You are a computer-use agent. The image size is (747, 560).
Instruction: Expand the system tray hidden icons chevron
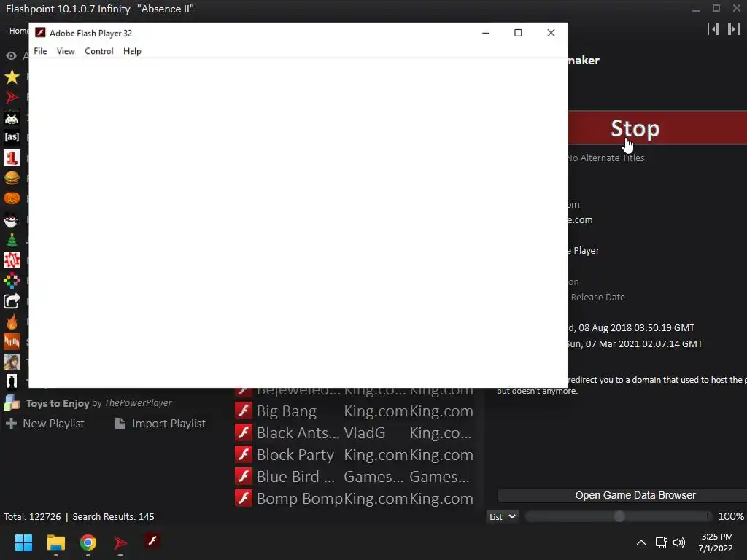(x=641, y=542)
